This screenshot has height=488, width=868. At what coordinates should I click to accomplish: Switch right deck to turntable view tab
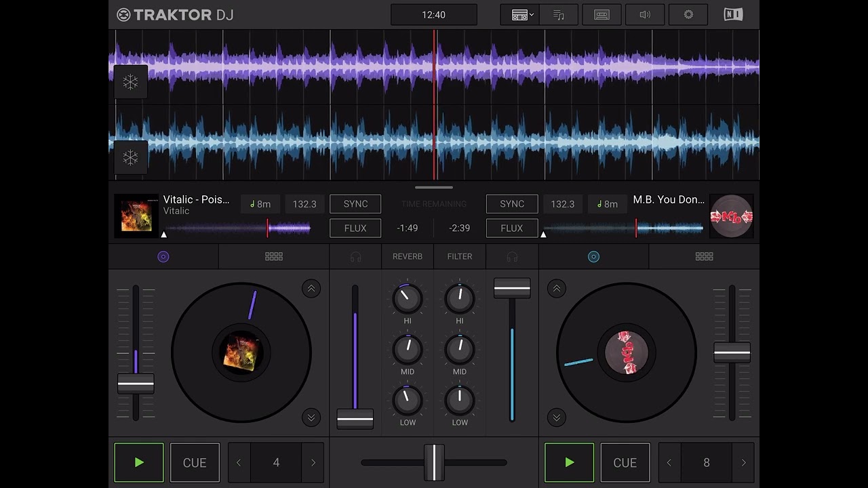point(593,257)
